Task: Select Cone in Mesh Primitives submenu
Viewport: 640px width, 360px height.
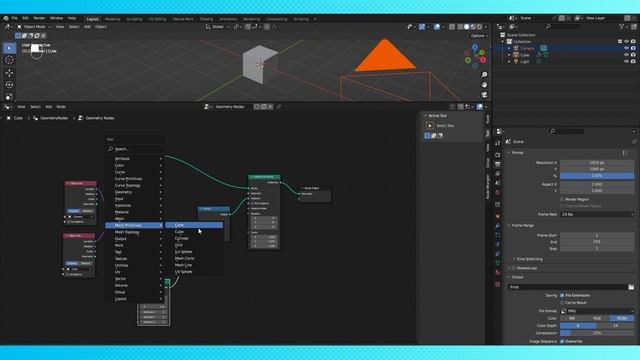Action: tap(194, 225)
